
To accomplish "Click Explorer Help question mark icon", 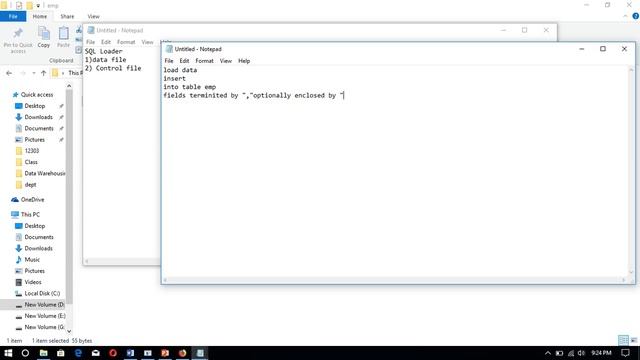I will [636, 16].
